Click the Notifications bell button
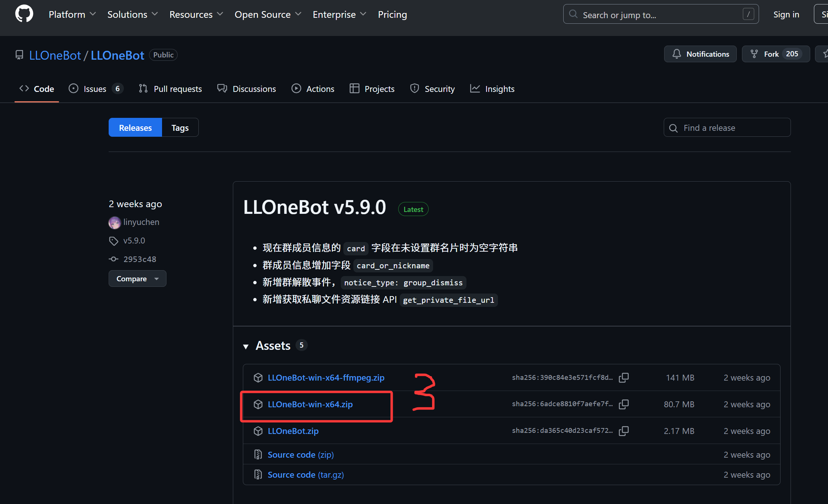This screenshot has height=504, width=828. tap(700, 54)
